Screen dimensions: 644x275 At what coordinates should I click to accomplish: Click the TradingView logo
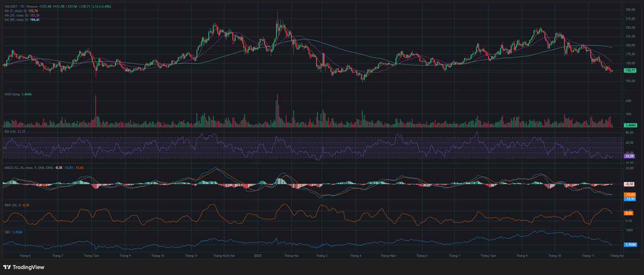[x=23, y=267]
